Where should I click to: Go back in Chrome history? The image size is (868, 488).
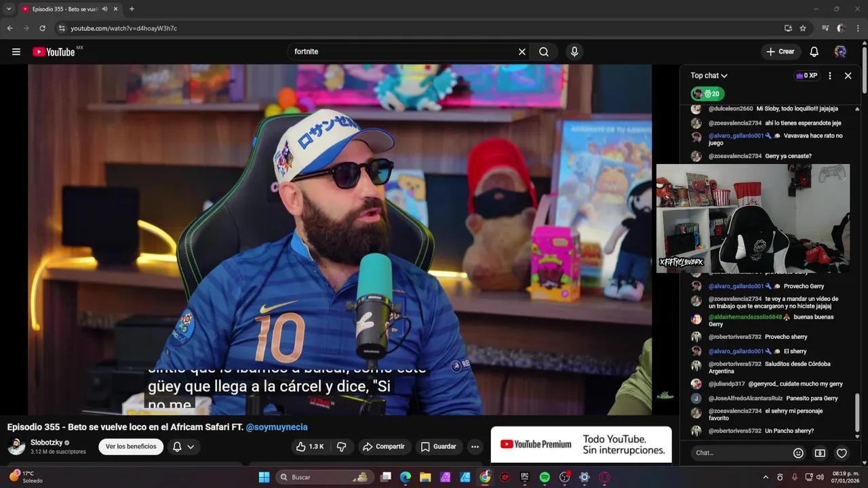pos(10,28)
